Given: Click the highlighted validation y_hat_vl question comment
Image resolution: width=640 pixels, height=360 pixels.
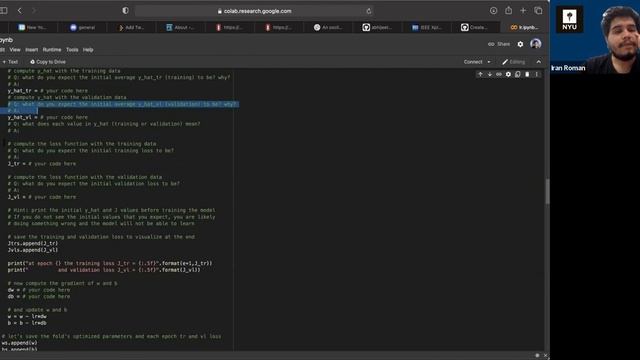Looking at the screenshot, I should coord(122,104).
